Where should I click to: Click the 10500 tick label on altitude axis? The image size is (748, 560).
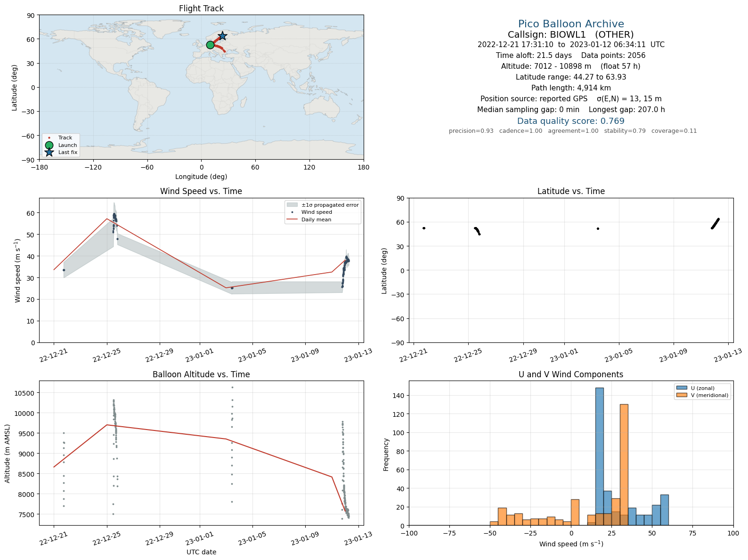click(x=25, y=393)
